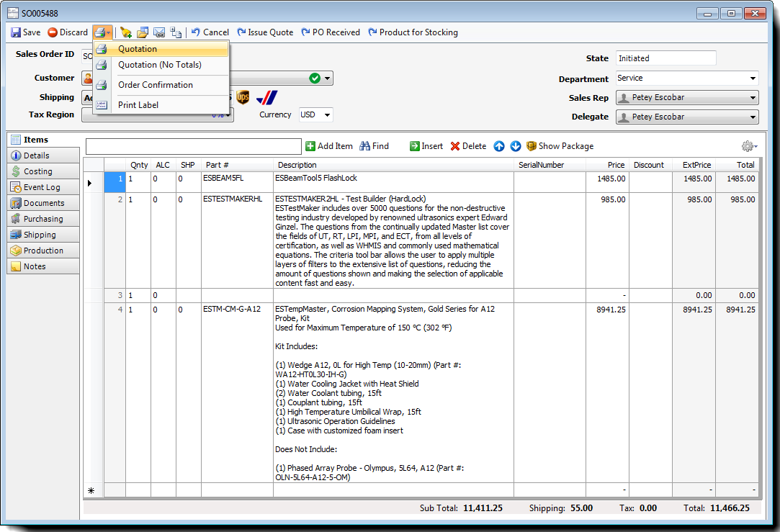780x532 pixels.
Task: Select the ESTESTMAKERHL part number cell
Action: [237, 240]
